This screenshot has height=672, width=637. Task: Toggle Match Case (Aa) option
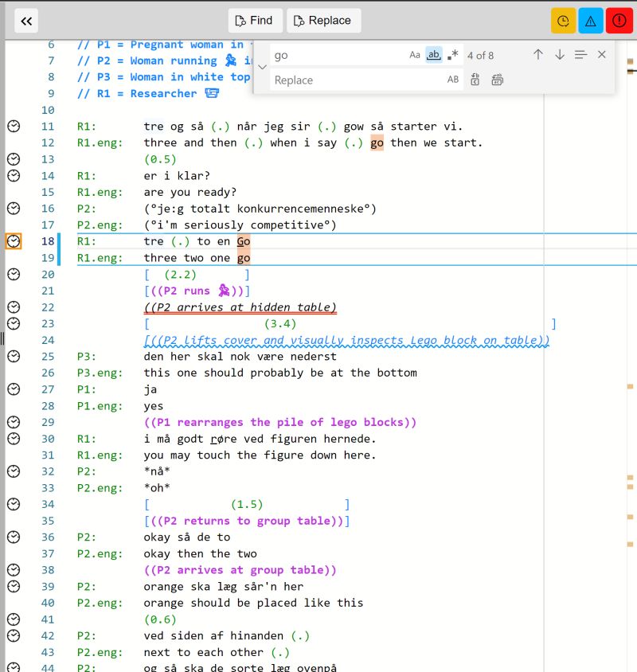click(415, 55)
